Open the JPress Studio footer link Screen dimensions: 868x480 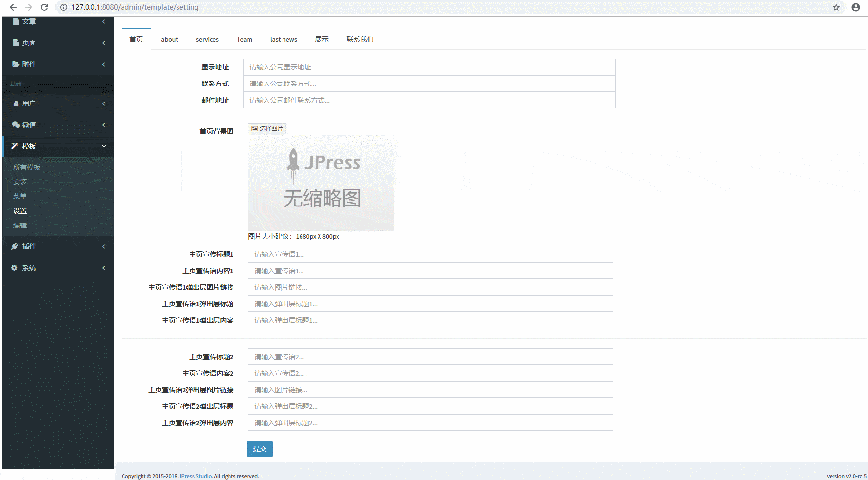tap(195, 476)
